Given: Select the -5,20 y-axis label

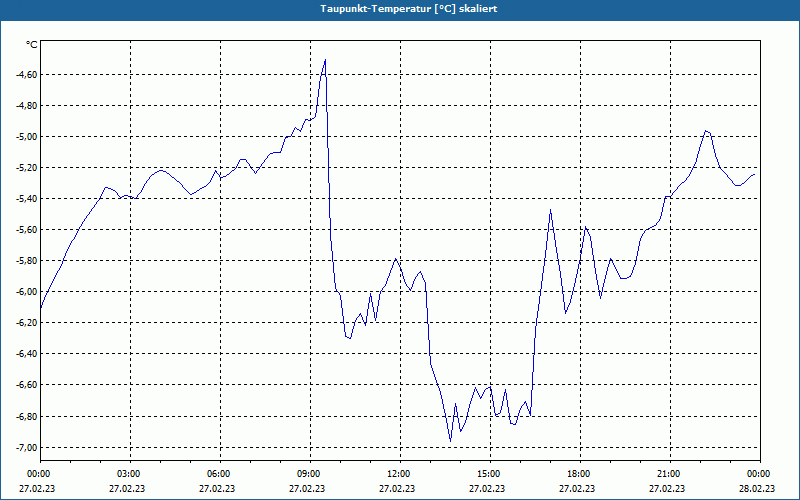Looking at the screenshot, I should 26,168.
